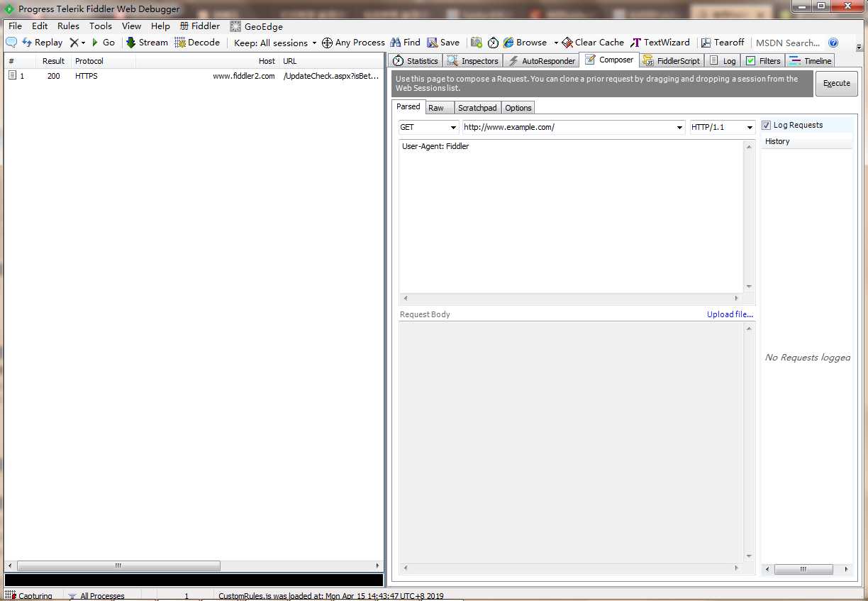Open the Tools menu
The height and width of the screenshot is (601, 868).
[101, 26]
